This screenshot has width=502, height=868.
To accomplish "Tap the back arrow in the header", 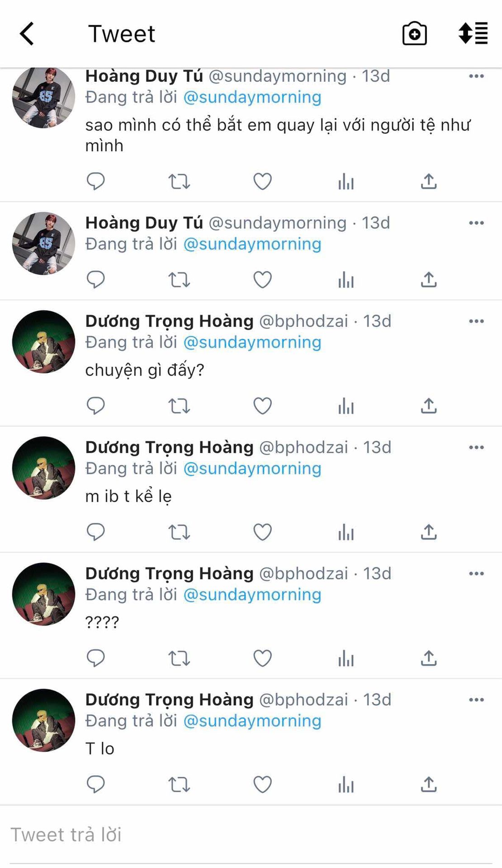I will 27,34.
